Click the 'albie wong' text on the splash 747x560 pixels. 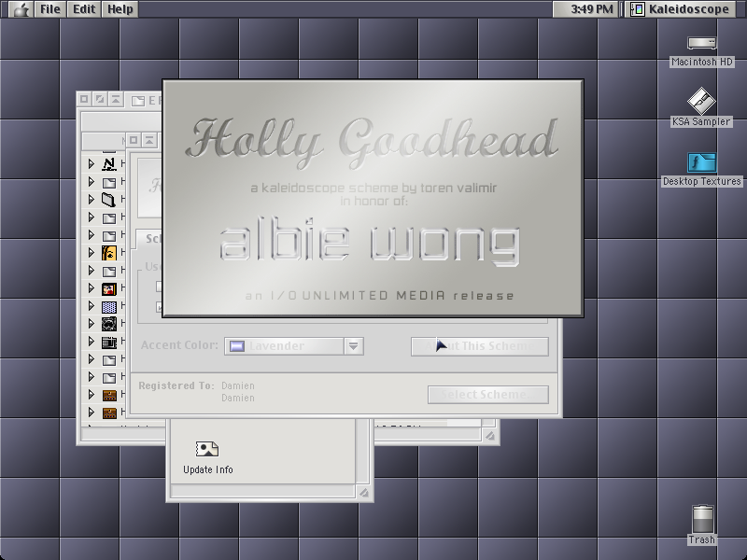pyautogui.click(x=370, y=241)
